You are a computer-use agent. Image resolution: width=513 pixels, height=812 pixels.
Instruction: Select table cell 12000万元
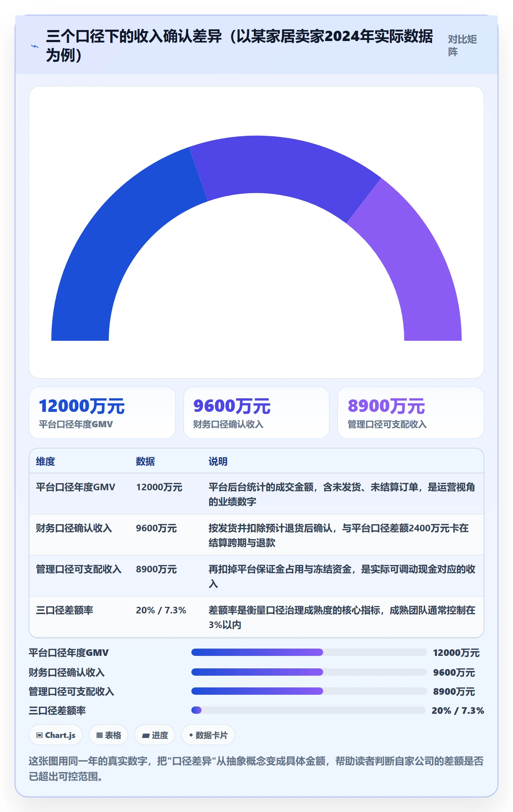point(159,487)
